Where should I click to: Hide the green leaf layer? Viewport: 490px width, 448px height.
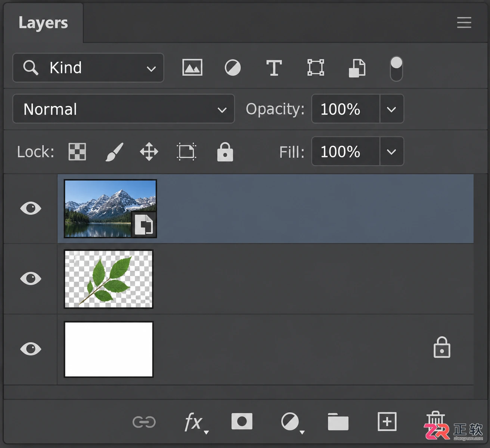31,278
